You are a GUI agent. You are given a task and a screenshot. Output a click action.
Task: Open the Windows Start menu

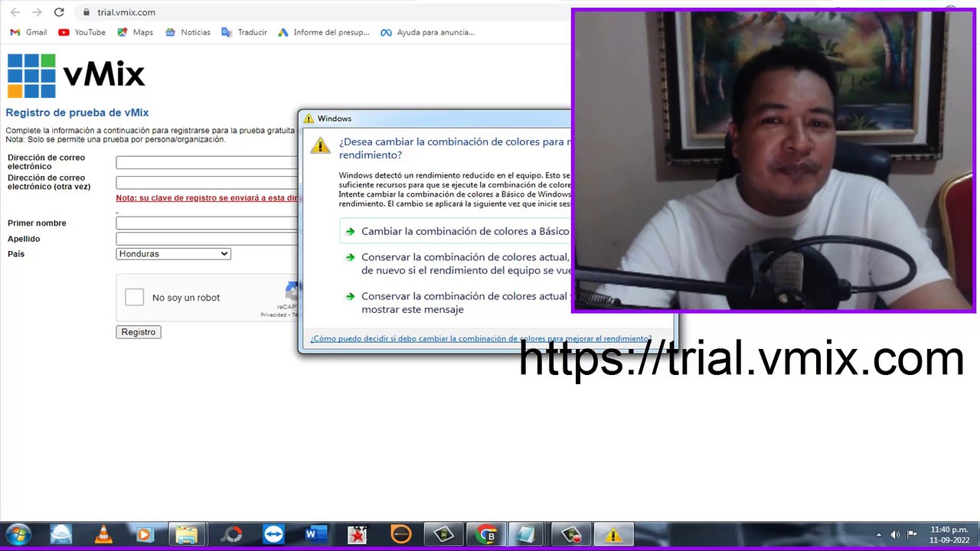[18, 534]
